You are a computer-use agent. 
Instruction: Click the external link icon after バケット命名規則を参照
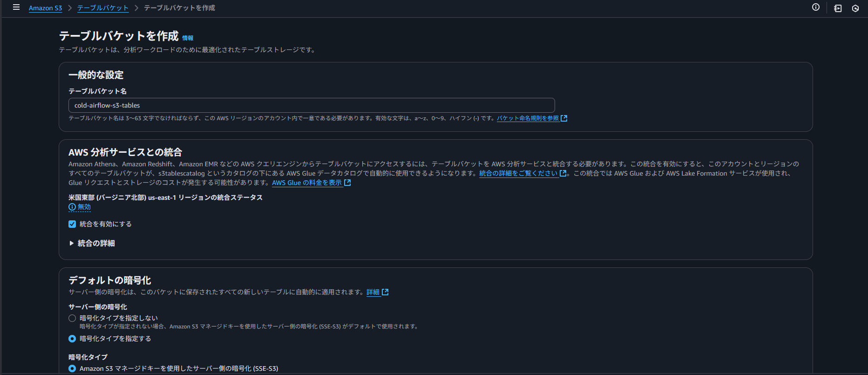[564, 118]
